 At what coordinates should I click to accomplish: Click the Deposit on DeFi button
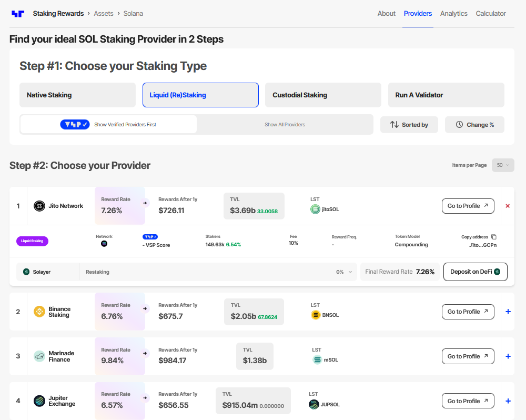pyautogui.click(x=476, y=272)
